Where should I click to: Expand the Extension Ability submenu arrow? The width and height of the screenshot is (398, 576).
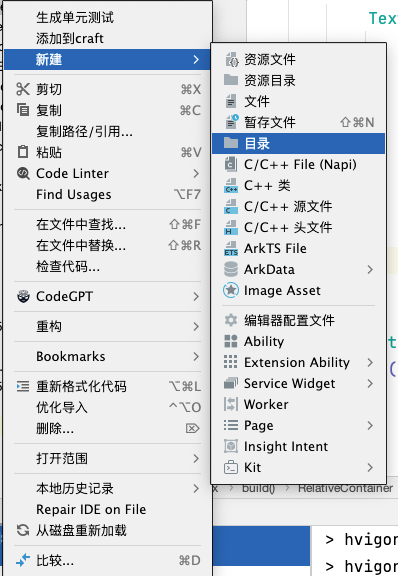[370, 363]
